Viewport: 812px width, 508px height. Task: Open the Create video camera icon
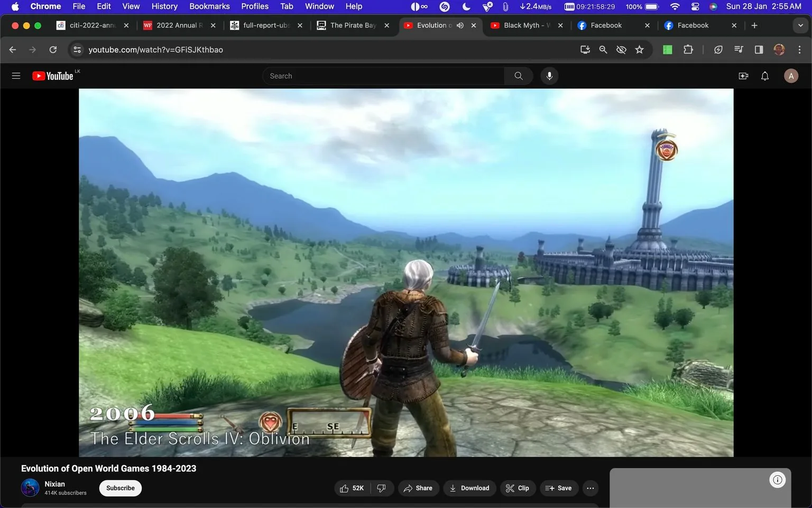click(743, 76)
